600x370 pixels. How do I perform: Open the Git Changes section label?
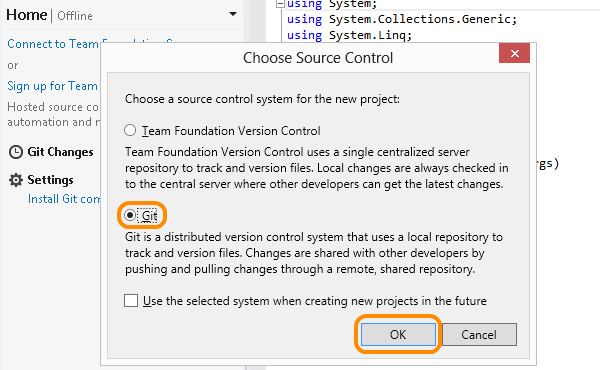coord(60,152)
